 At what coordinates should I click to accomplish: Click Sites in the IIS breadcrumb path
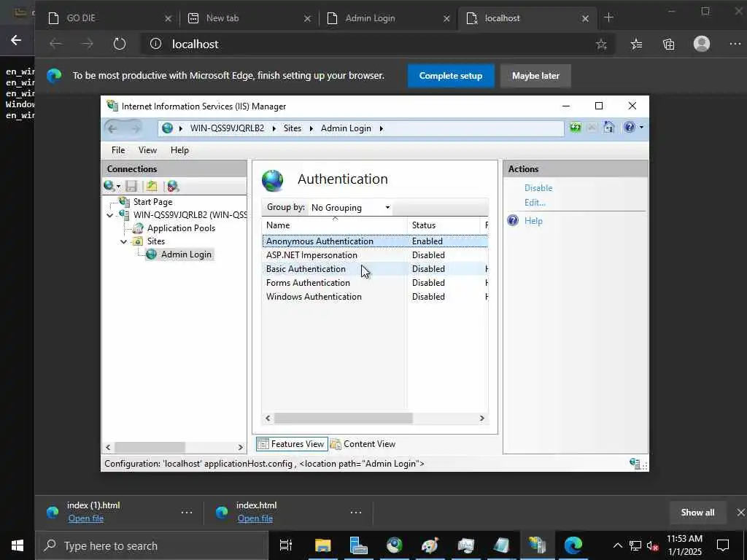tap(292, 128)
